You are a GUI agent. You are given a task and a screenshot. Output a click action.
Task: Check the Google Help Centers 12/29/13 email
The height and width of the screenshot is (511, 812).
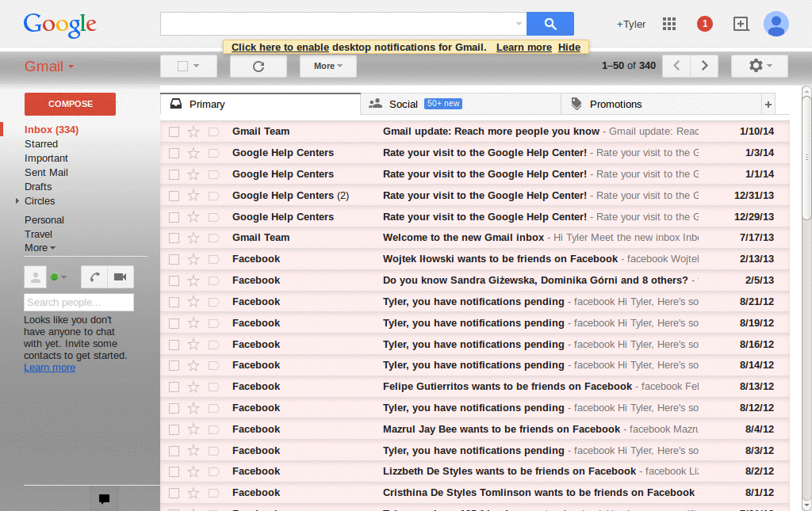pyautogui.click(x=174, y=217)
